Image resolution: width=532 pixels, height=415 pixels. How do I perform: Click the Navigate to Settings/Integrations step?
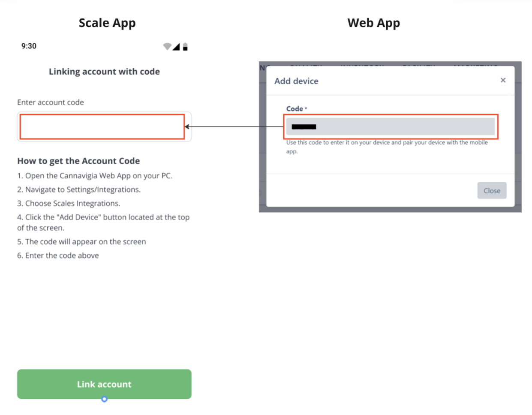79,189
